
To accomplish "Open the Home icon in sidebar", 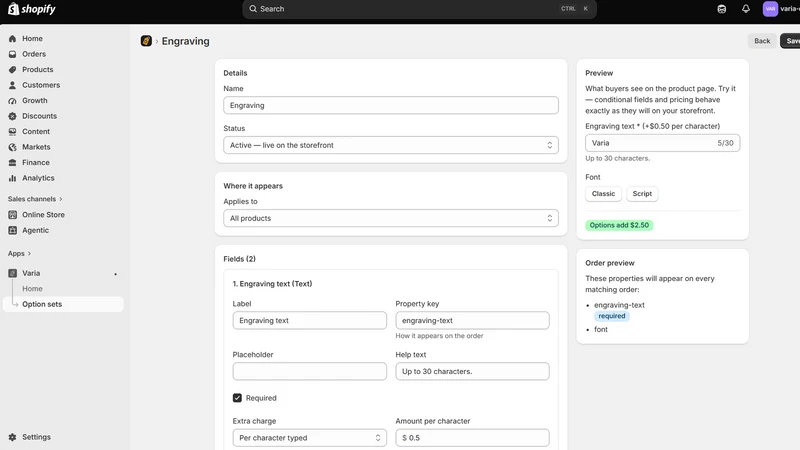I will click(12, 39).
